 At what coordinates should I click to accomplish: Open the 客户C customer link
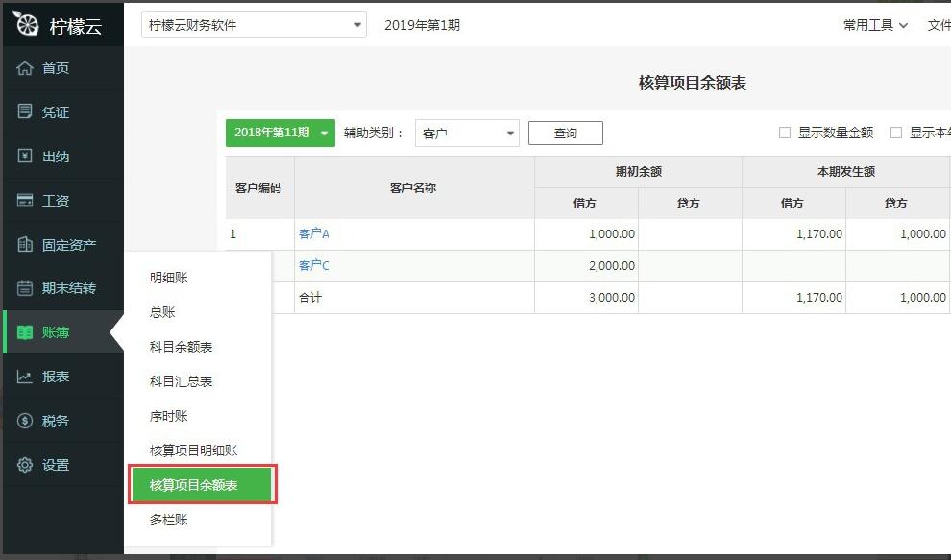(314, 265)
